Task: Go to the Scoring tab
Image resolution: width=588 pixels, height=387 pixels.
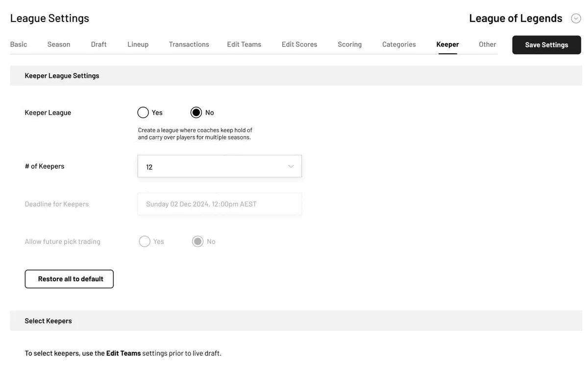Action: pos(349,44)
